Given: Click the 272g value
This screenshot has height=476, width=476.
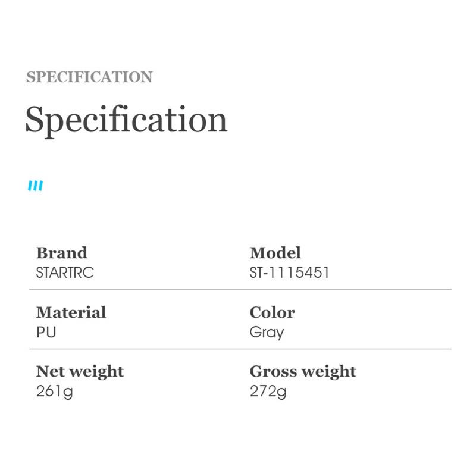Looking at the screenshot, I should [x=268, y=392].
